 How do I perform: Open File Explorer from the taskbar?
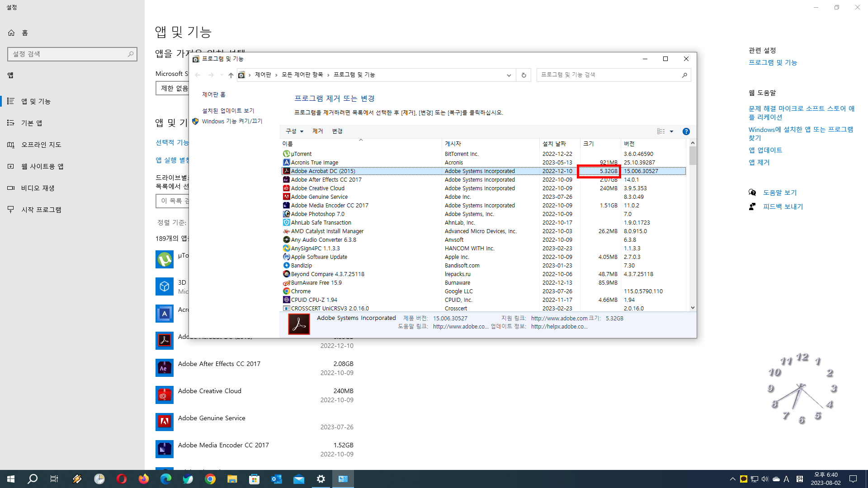pyautogui.click(x=232, y=479)
